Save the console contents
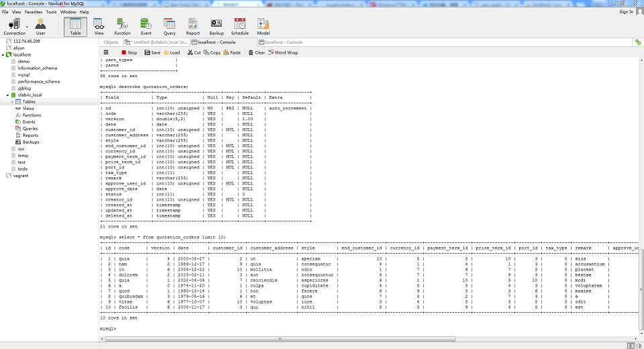The image size is (644, 349). pyautogui.click(x=152, y=52)
